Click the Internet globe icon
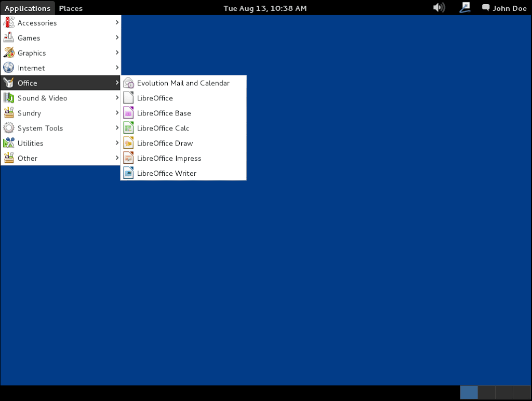 click(9, 68)
